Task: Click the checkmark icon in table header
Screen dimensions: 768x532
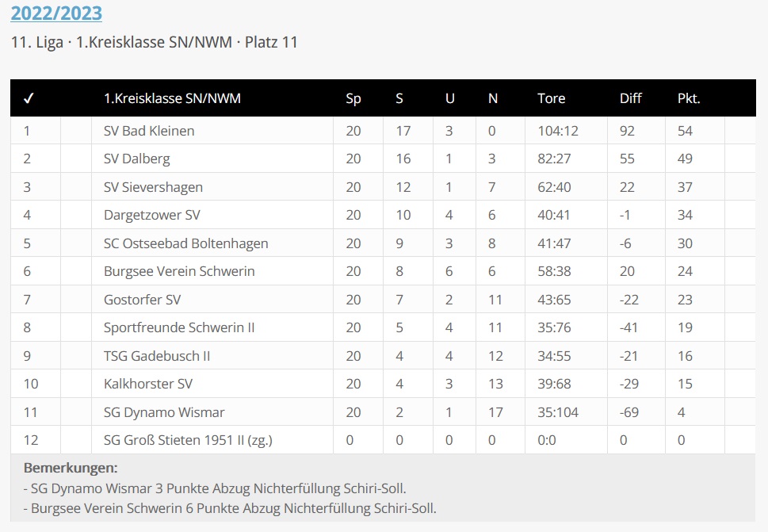Action: coord(29,99)
